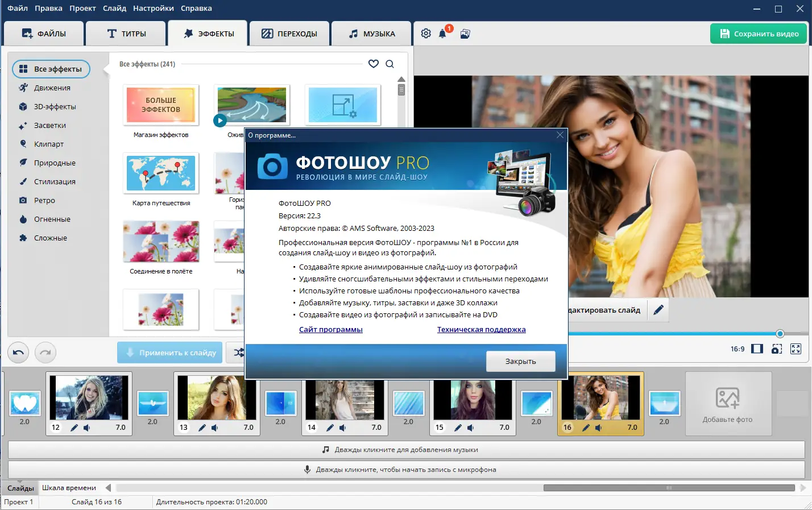Switch to the Слайды tab at the bottom
The width and height of the screenshot is (812, 510).
tap(20, 488)
